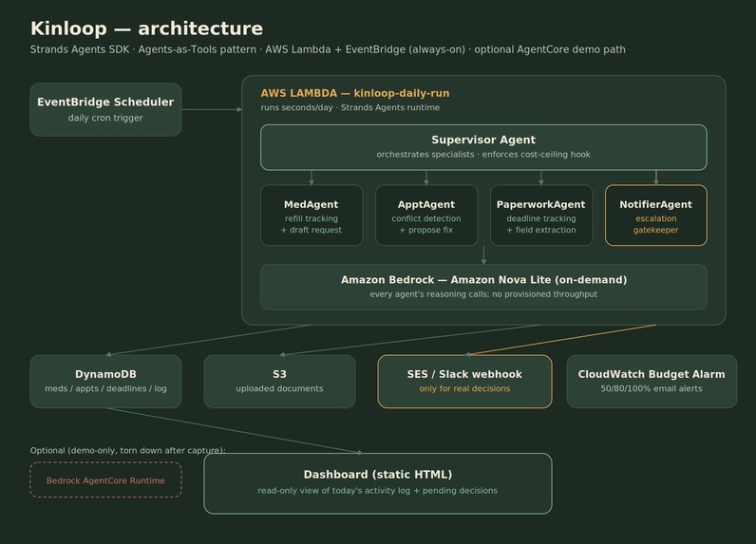Click 'Optional (demo-only, torn down after capture):' label
The height and width of the screenshot is (544, 756).
click(128, 451)
